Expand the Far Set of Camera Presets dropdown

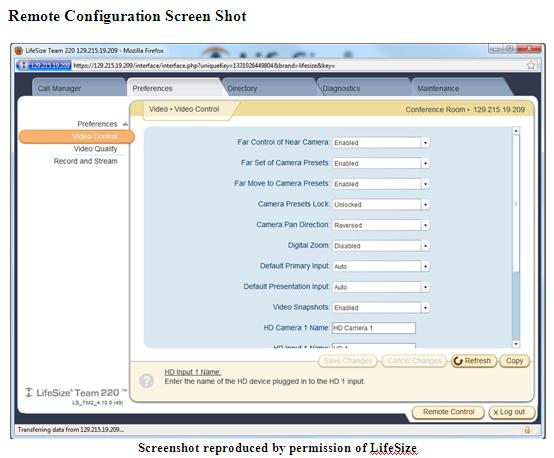click(381, 163)
